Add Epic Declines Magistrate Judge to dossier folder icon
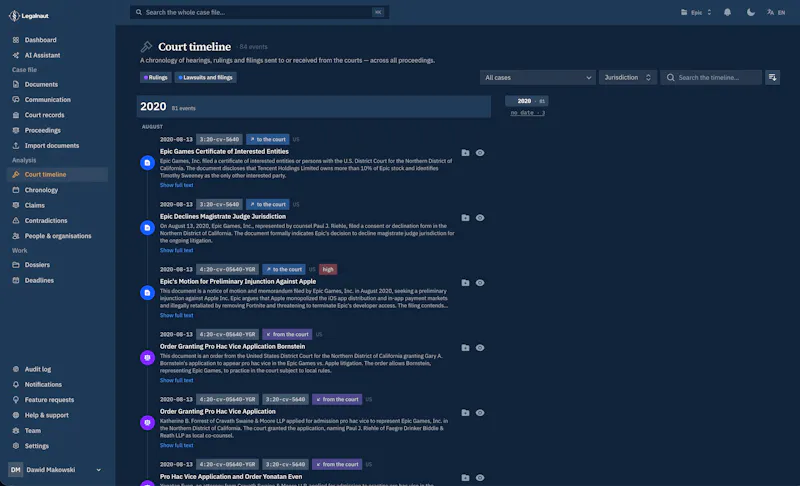Viewport: 800px width, 486px height. [465, 218]
